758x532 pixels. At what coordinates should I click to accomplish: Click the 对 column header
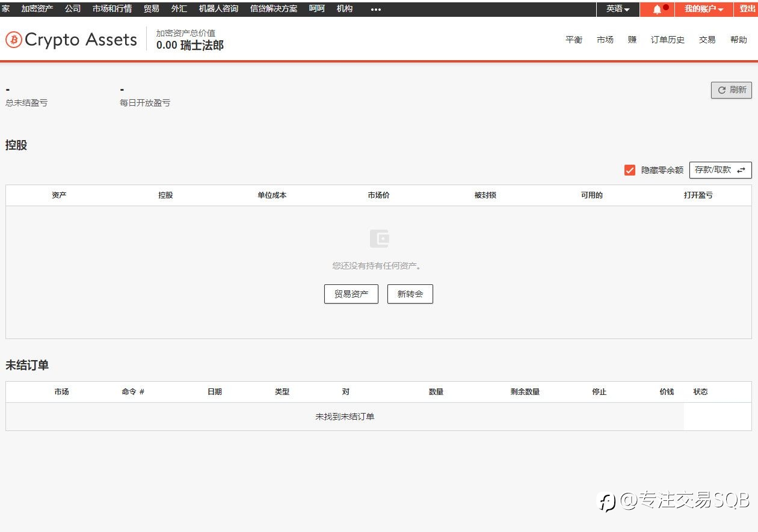(x=346, y=392)
